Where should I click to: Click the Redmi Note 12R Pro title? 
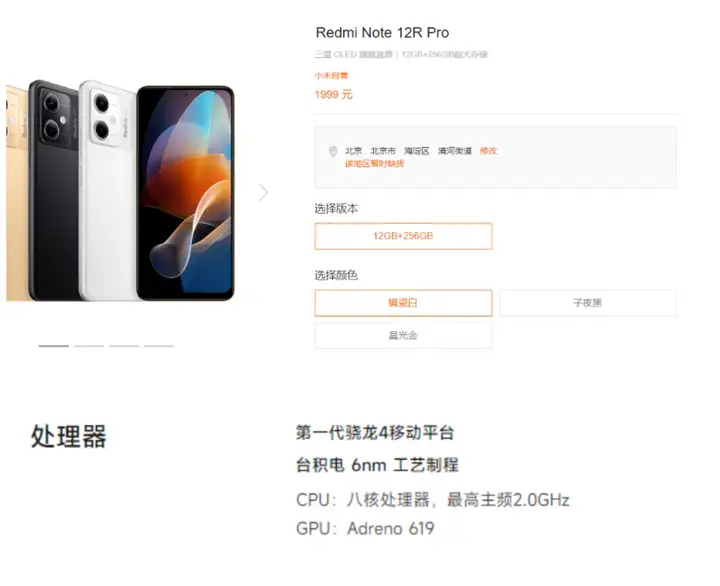click(382, 33)
